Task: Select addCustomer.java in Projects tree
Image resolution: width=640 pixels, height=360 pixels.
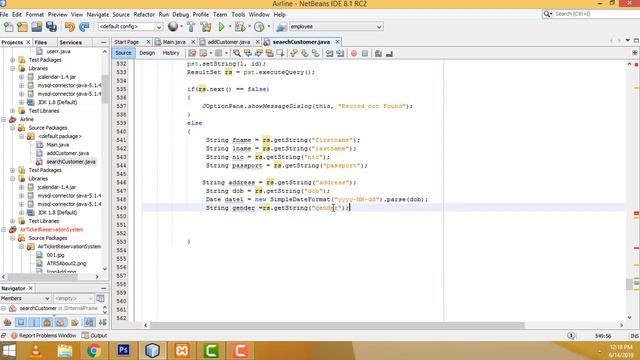Action: pyautogui.click(x=67, y=153)
